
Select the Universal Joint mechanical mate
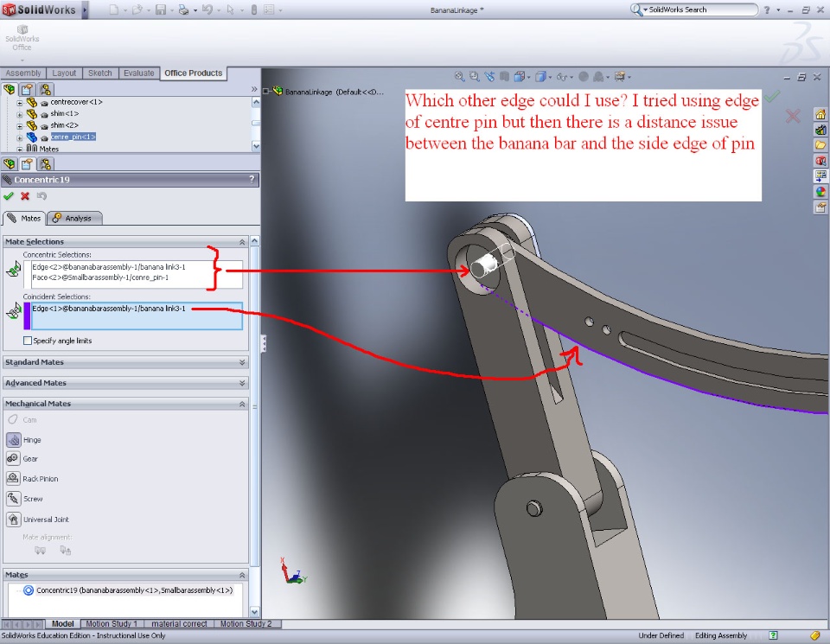point(13,520)
